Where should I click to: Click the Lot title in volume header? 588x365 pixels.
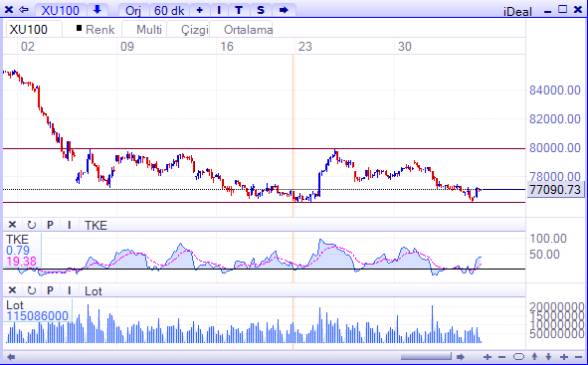coord(93,290)
